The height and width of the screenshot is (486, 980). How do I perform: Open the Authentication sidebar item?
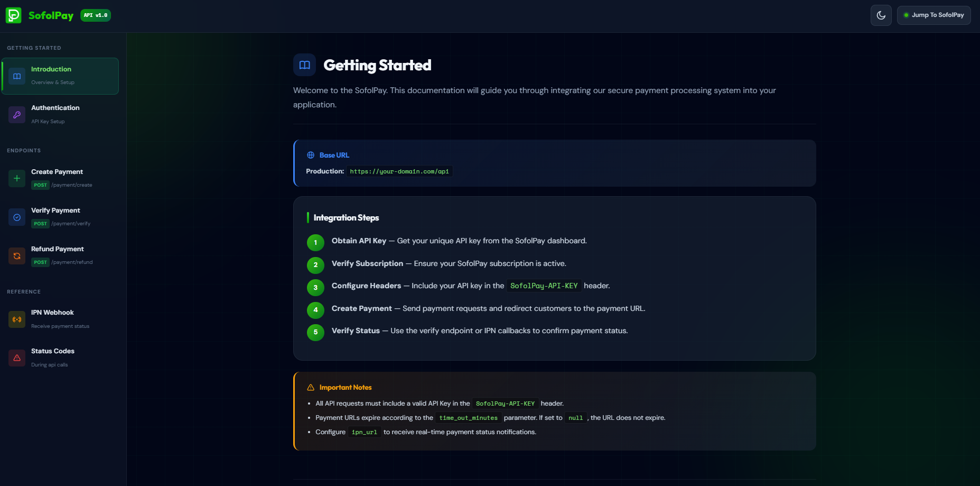pyautogui.click(x=60, y=115)
